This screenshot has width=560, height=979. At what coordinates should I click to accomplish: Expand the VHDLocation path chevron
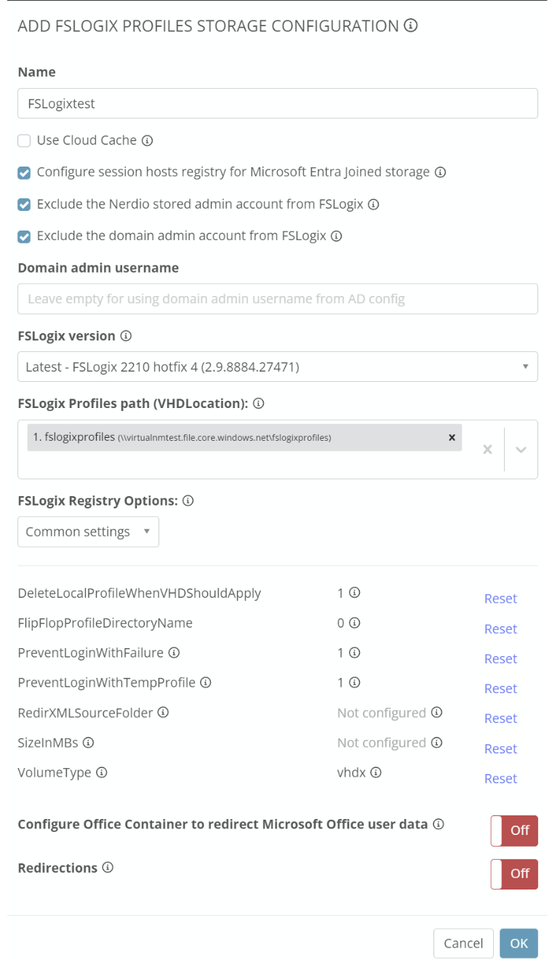(521, 449)
